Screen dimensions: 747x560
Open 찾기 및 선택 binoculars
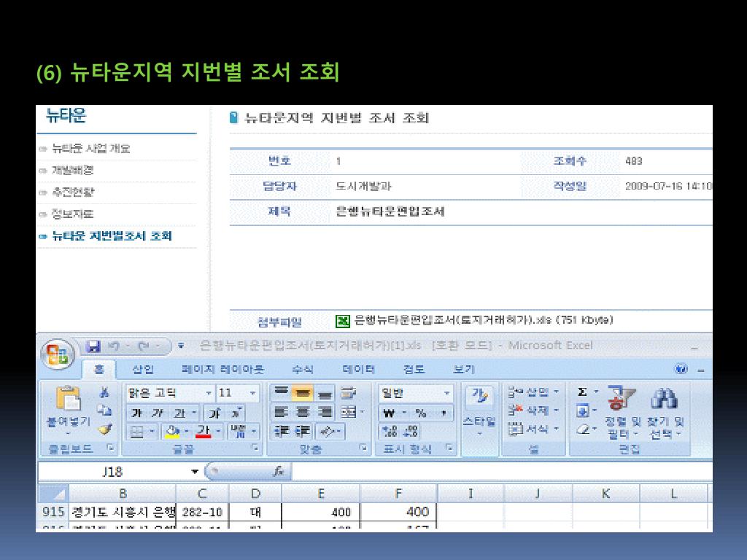[665, 412]
